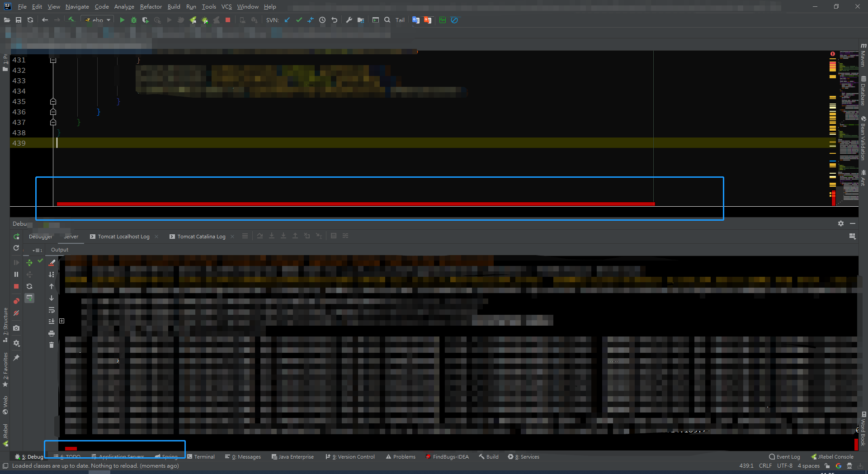Click the Tail toolbar button

[400, 20]
